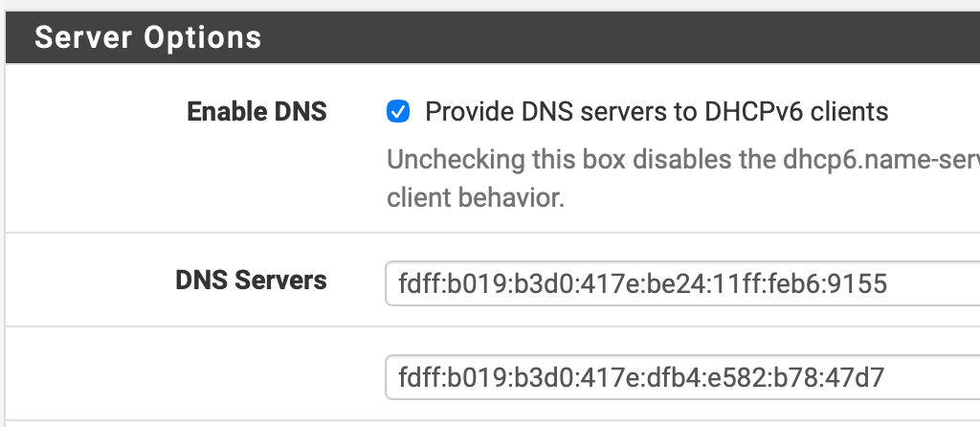Click the 'client behavior.' help text line
Image resolution: width=980 pixels, height=427 pixels.
click(x=474, y=200)
